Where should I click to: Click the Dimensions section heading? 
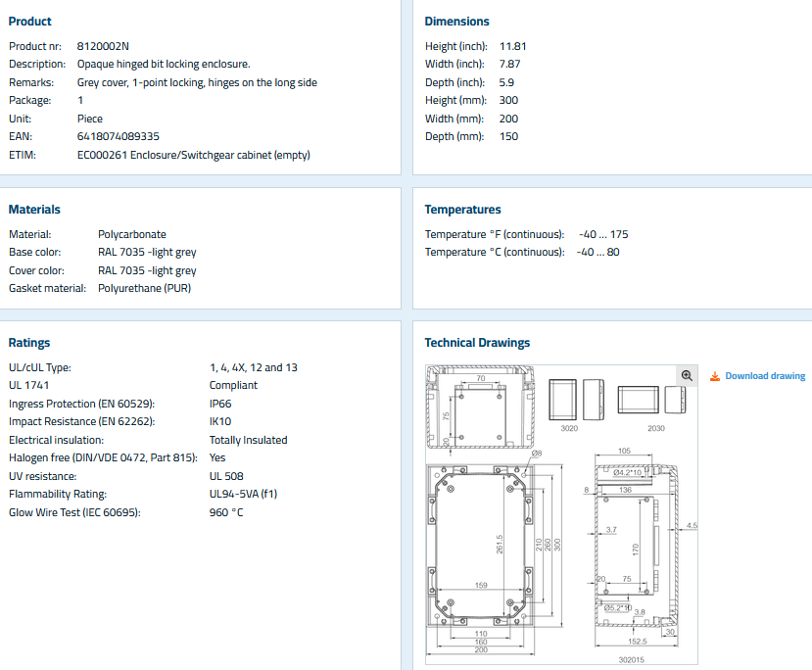[x=456, y=22]
